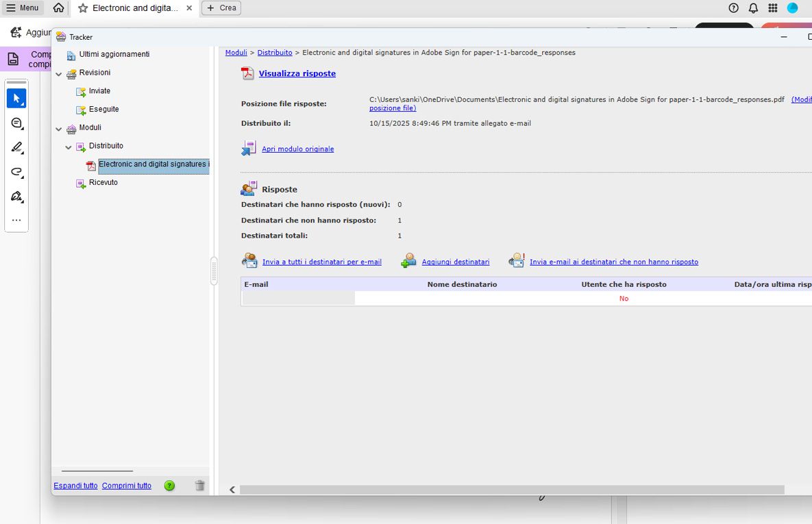Select the fill and sign pen tool
The image size is (812, 524).
coord(16,196)
